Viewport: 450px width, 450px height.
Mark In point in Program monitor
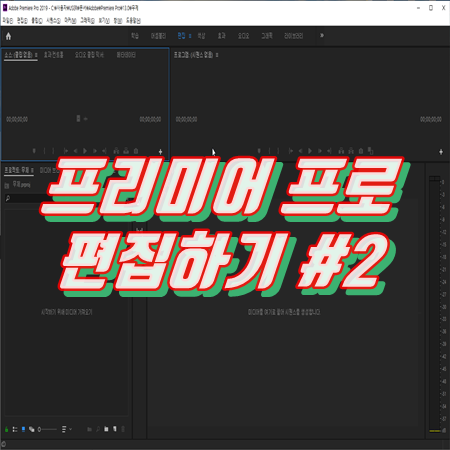coord(269,151)
